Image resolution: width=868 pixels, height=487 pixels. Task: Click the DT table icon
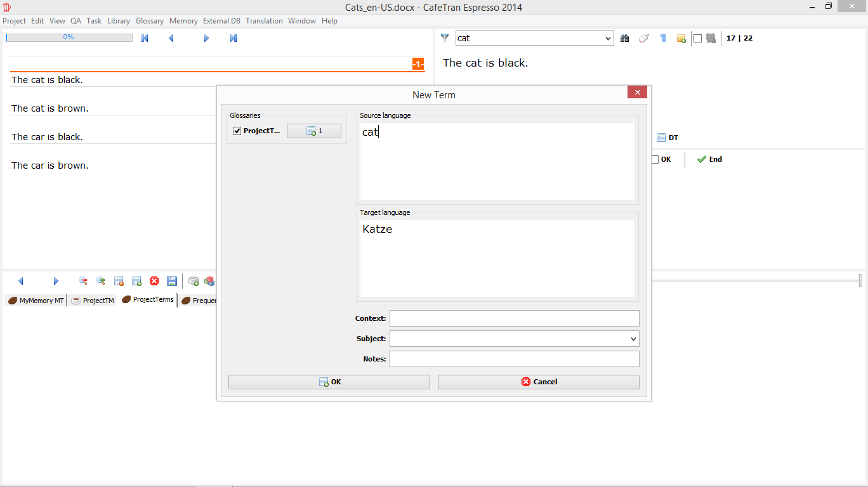661,138
